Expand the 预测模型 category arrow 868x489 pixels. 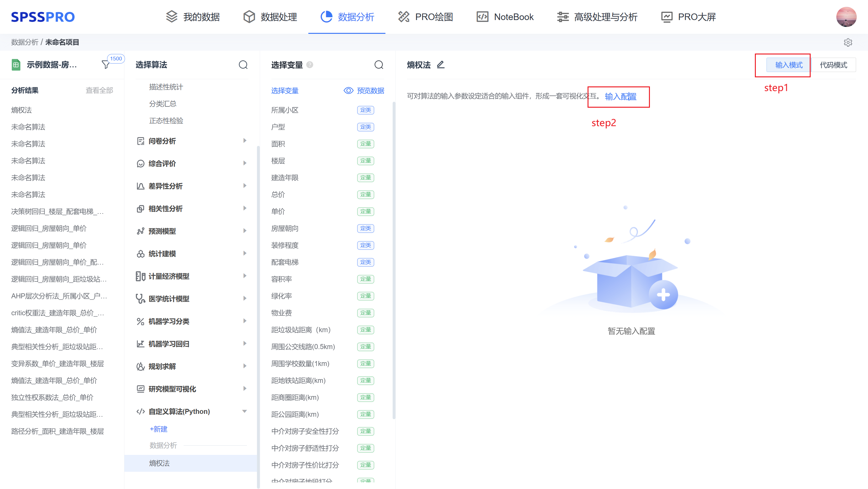click(x=245, y=231)
